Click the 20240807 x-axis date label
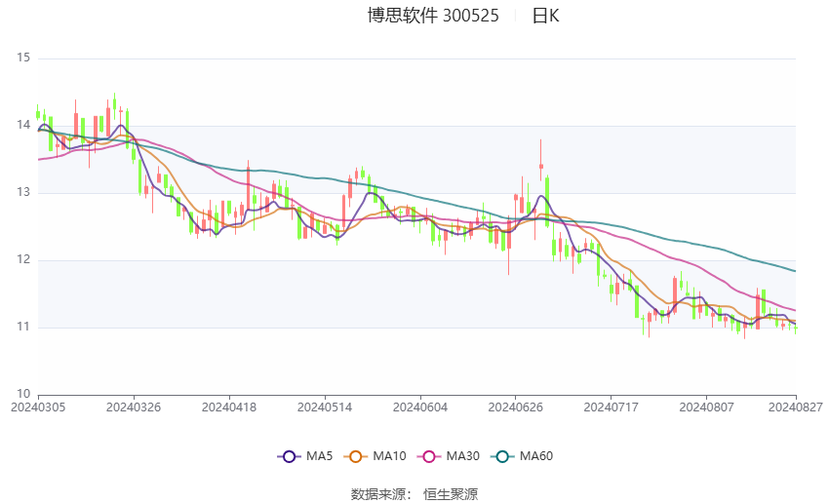Image resolution: width=829 pixels, height=504 pixels. coord(707,407)
